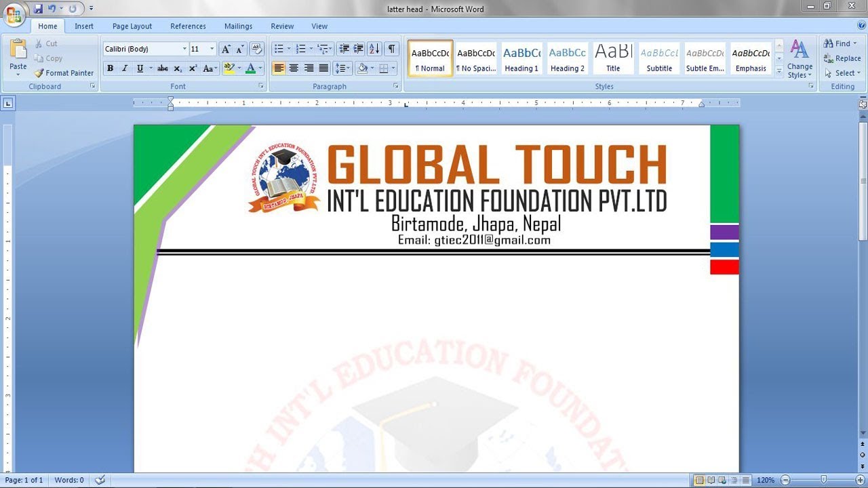Click the ruler tab selector box
Image resolution: width=868 pixels, height=488 pixels.
coord(8,103)
